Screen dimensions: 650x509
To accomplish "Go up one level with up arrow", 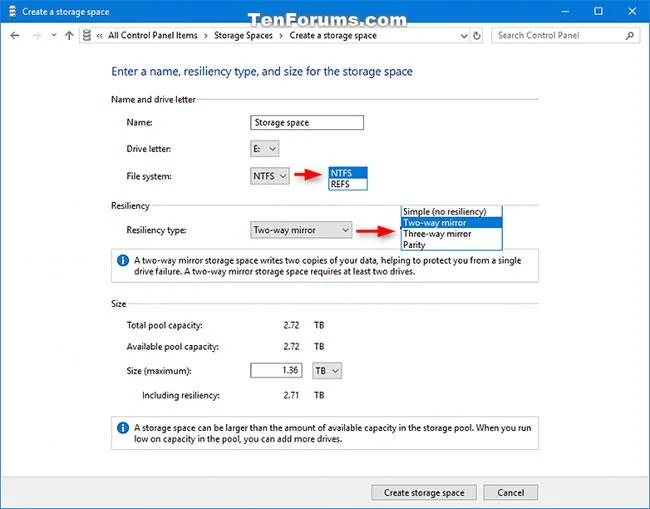I will click(x=69, y=36).
